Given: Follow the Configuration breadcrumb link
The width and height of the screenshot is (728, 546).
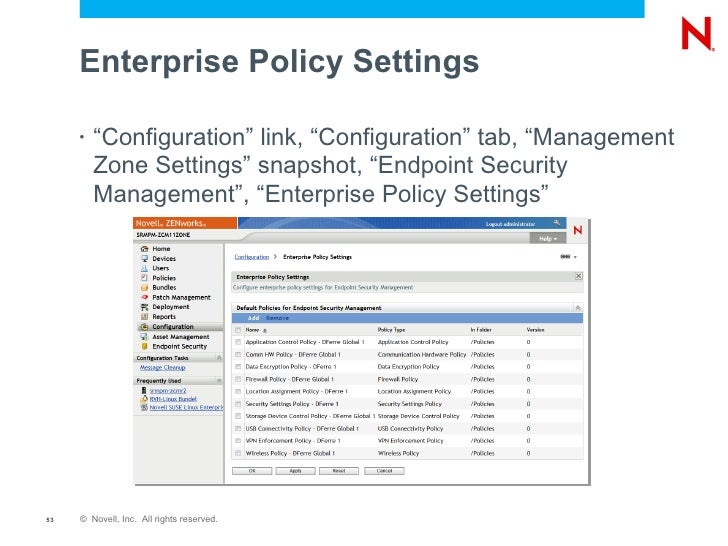Looking at the screenshot, I should [x=252, y=257].
